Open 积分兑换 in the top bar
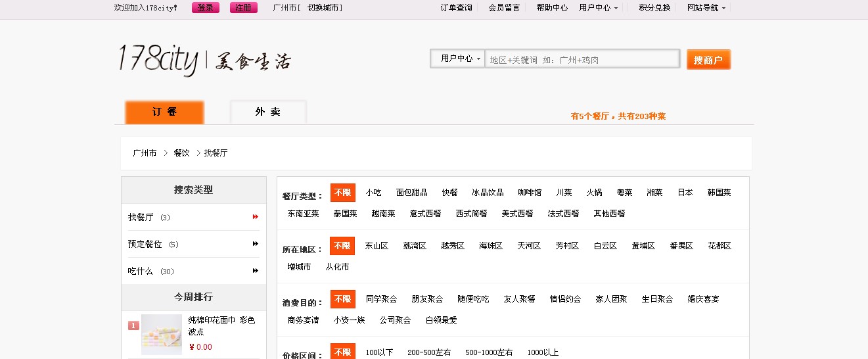The height and width of the screenshot is (359, 868). click(654, 8)
